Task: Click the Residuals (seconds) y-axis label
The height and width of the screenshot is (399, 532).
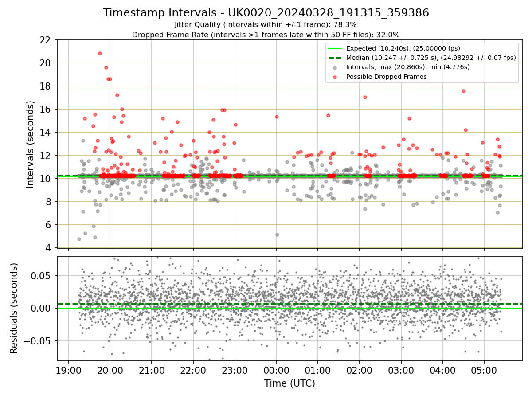Action: click(x=14, y=308)
